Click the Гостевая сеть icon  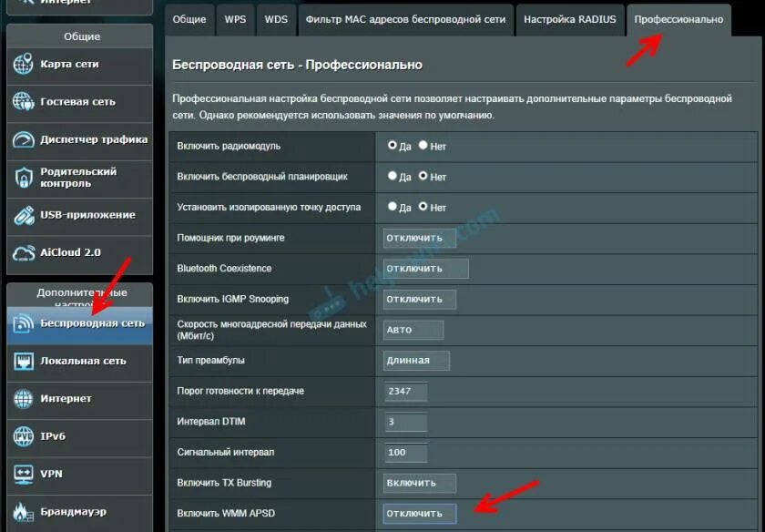tap(23, 101)
